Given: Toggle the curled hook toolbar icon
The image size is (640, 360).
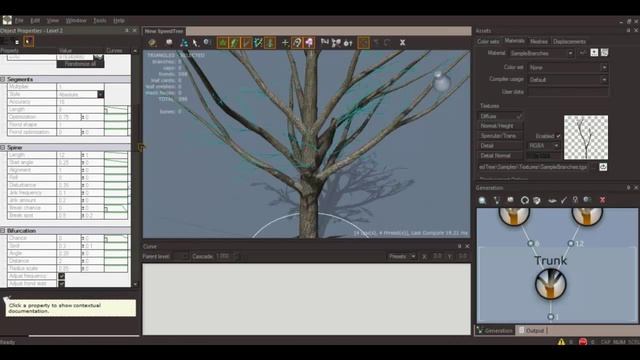Looking at the screenshot, I should [x=297, y=42].
